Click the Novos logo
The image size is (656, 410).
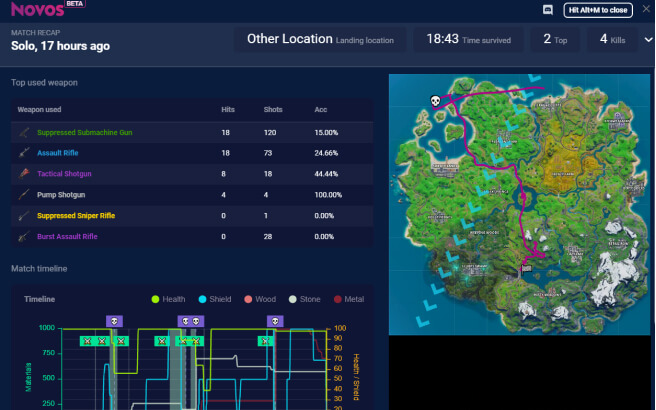(37, 9)
